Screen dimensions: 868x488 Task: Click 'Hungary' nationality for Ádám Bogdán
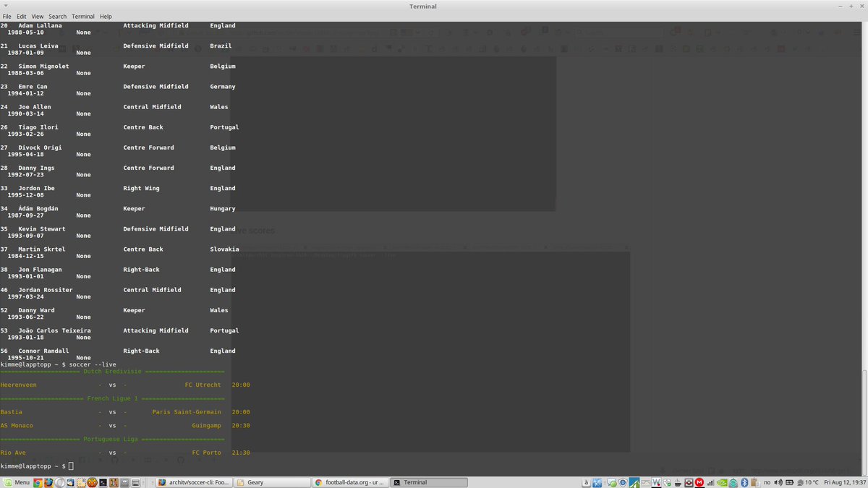(x=223, y=209)
